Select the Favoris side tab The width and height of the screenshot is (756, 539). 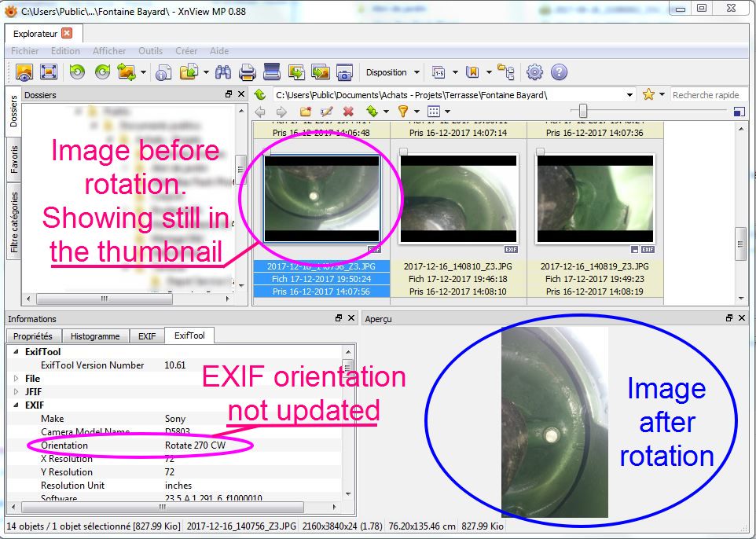pos(13,159)
